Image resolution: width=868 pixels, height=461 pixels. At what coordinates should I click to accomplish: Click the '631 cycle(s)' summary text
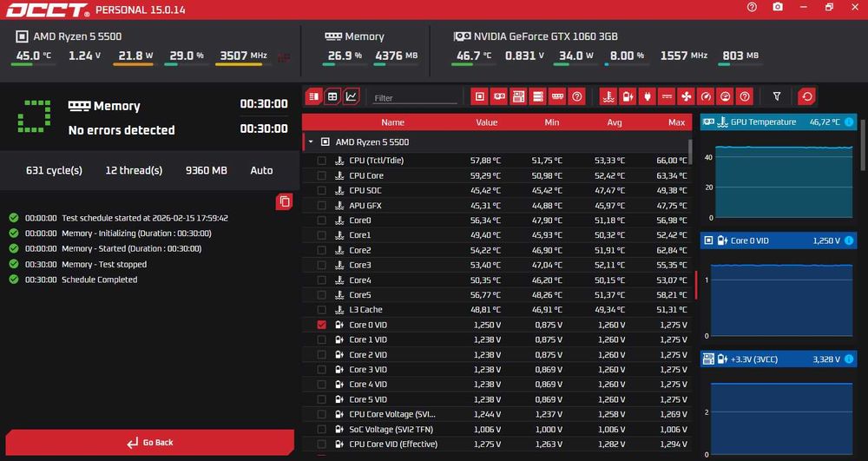tap(54, 170)
